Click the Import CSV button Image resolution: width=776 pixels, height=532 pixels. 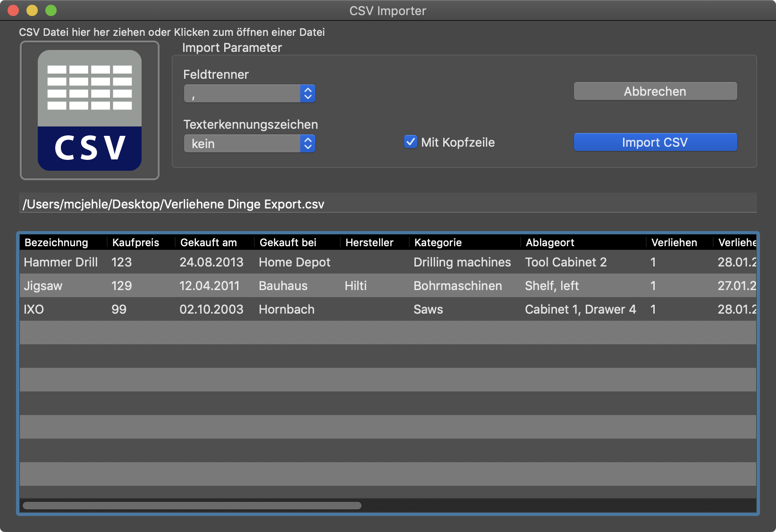coord(655,142)
